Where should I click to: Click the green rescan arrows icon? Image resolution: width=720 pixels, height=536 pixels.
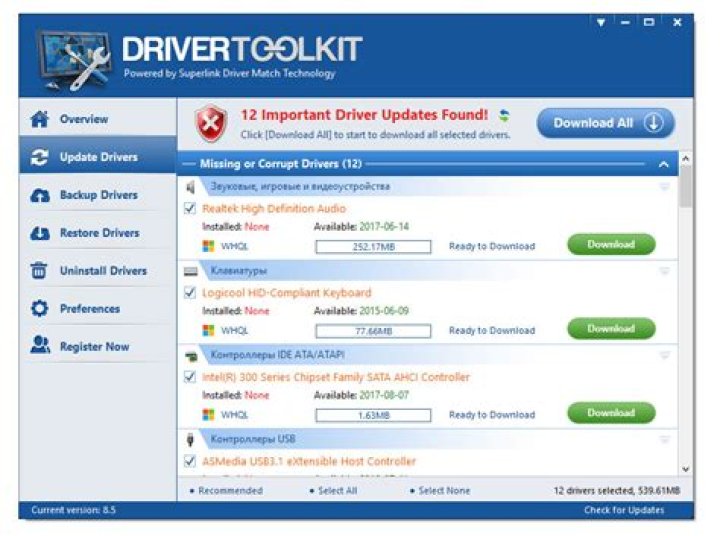(504, 115)
